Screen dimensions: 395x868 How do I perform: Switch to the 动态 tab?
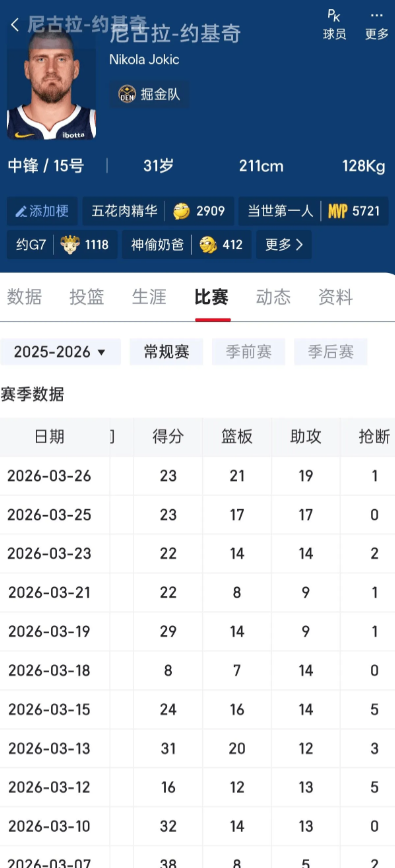point(273,297)
